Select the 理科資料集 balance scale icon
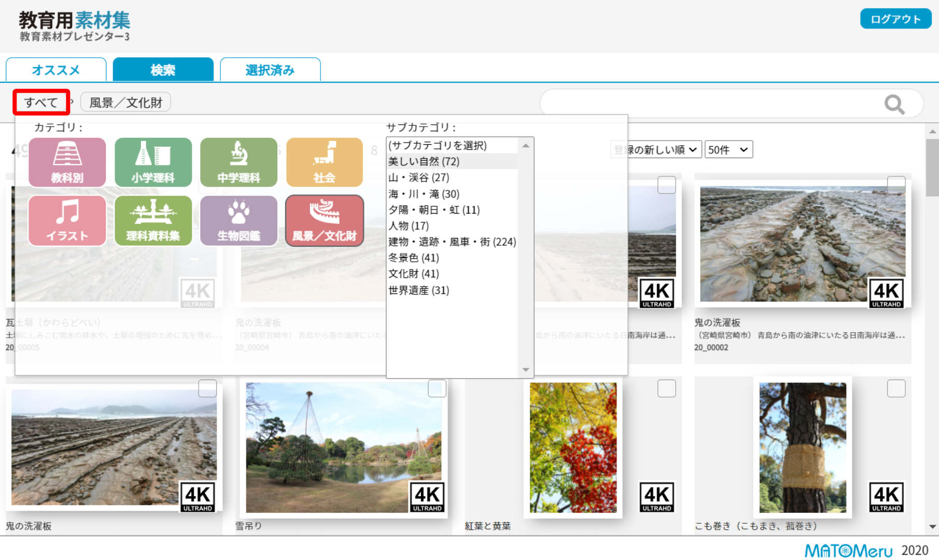The image size is (939, 560). pyautogui.click(x=153, y=220)
